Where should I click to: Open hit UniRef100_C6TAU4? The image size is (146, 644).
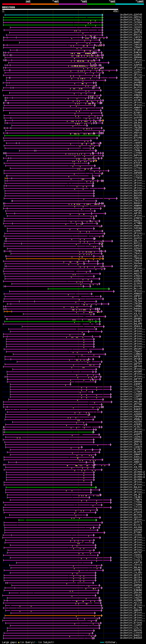click(x=131, y=22)
